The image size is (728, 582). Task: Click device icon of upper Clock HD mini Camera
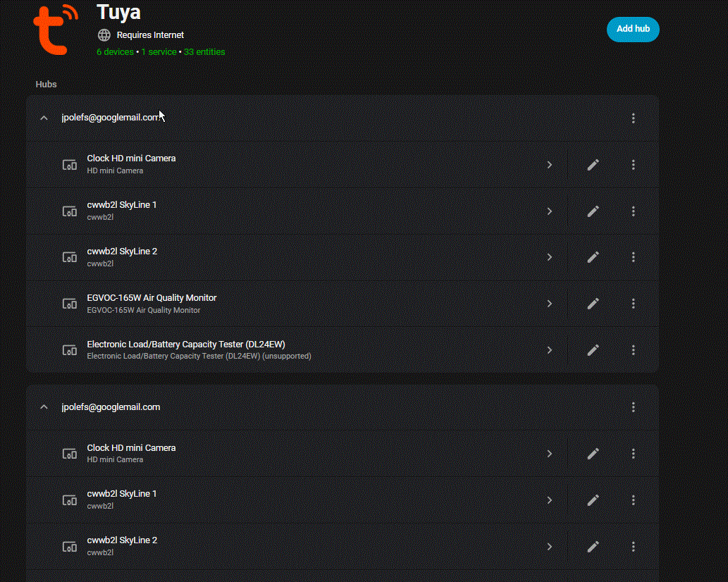pyautogui.click(x=70, y=165)
